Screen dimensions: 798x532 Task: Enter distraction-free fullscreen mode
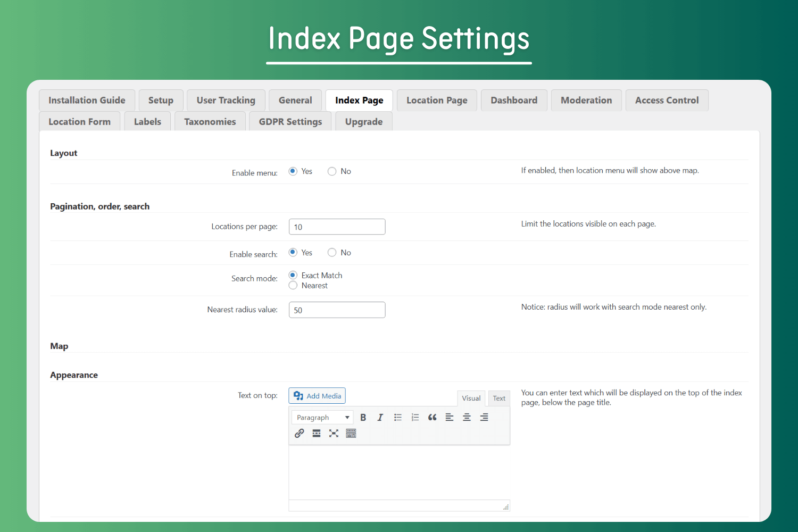click(x=334, y=434)
